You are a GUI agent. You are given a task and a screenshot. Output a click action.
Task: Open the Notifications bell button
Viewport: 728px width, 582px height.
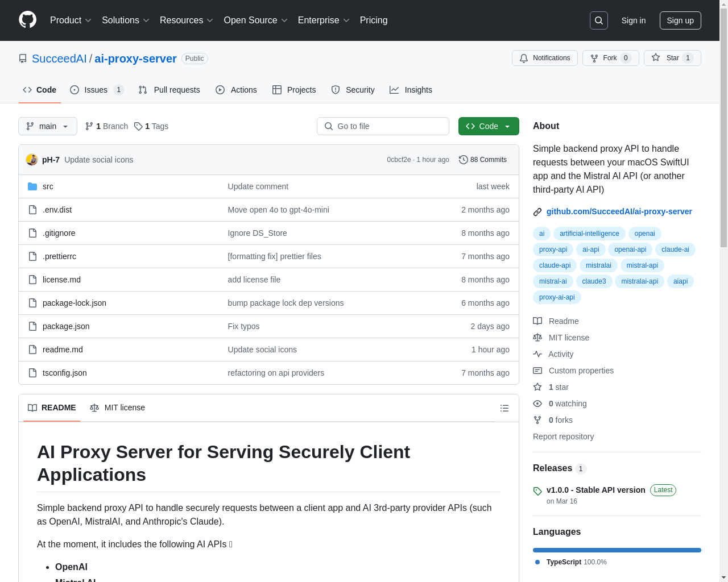pos(545,58)
